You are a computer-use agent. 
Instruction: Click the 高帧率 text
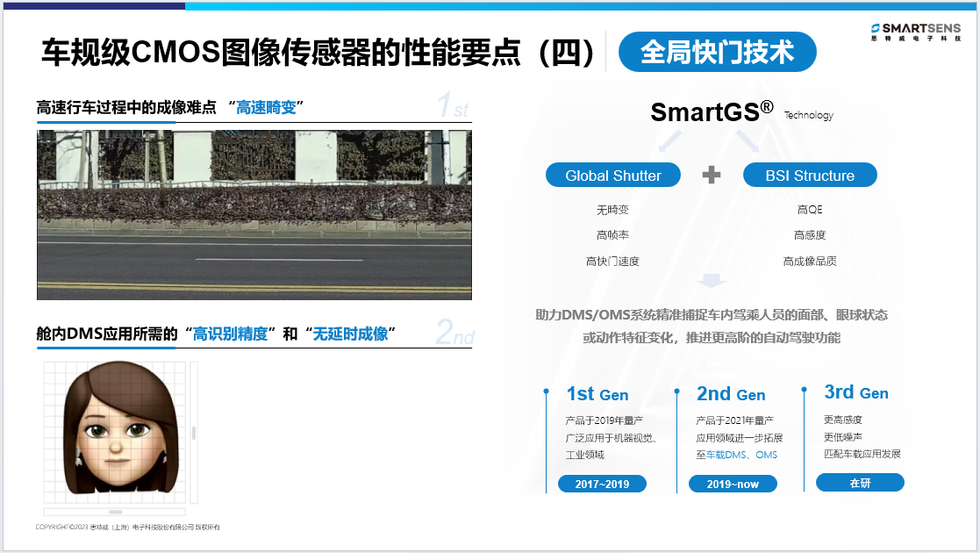[x=612, y=235]
